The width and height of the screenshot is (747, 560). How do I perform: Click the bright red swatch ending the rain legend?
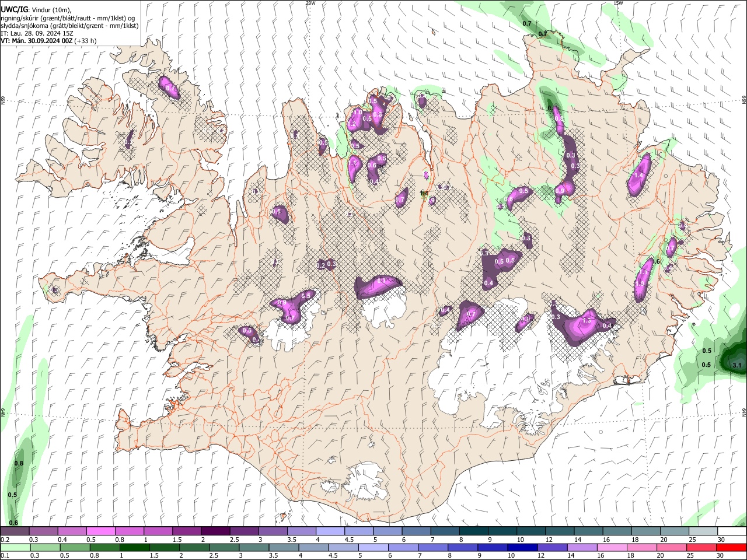click(731, 548)
